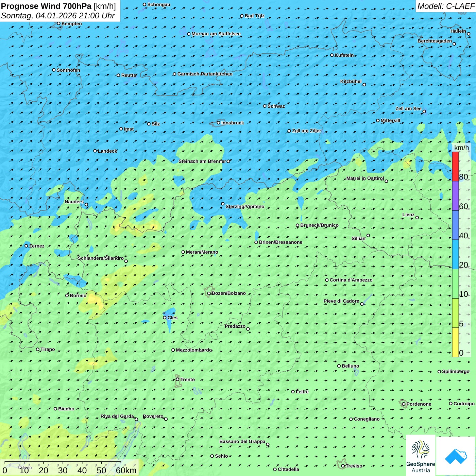Click the Predazzo location dot

(248, 329)
